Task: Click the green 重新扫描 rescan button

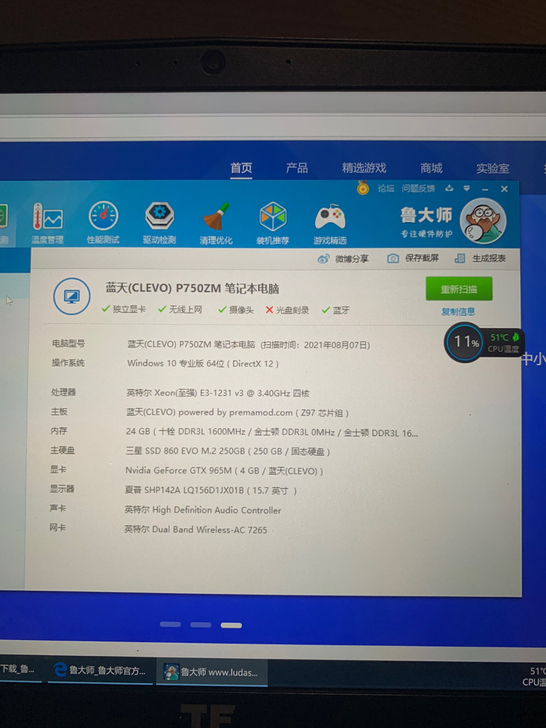Action: tap(459, 289)
